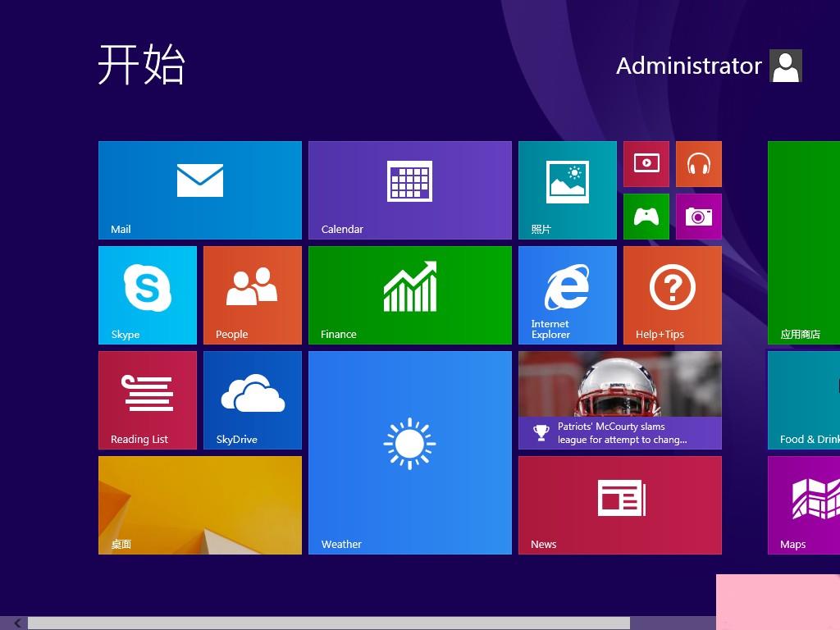The image size is (840, 630).
Task: Click the horizontal scrollbar thumb
Action: coord(329,623)
